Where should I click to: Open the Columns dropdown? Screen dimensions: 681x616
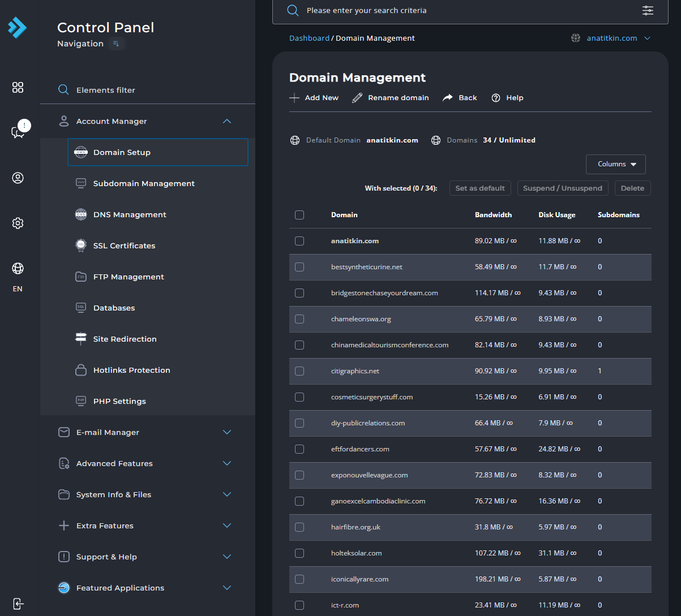(x=616, y=164)
